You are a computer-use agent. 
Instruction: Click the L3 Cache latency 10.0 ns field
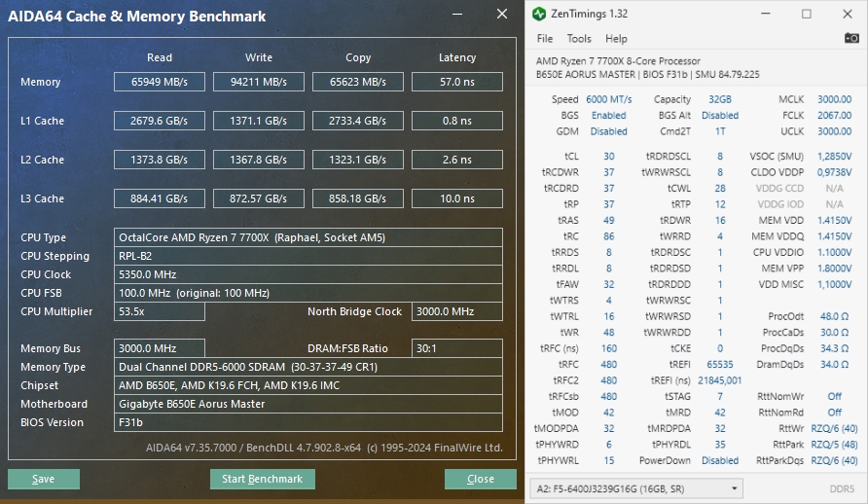click(457, 198)
